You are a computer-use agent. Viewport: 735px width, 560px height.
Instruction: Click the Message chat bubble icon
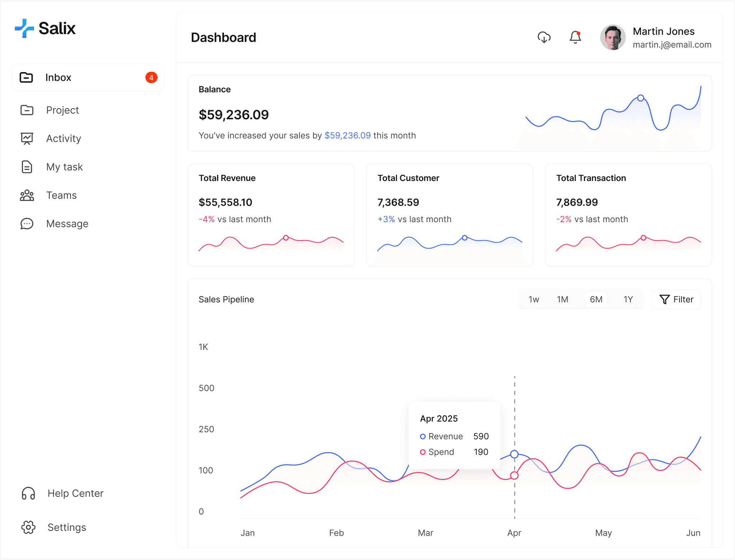click(27, 224)
